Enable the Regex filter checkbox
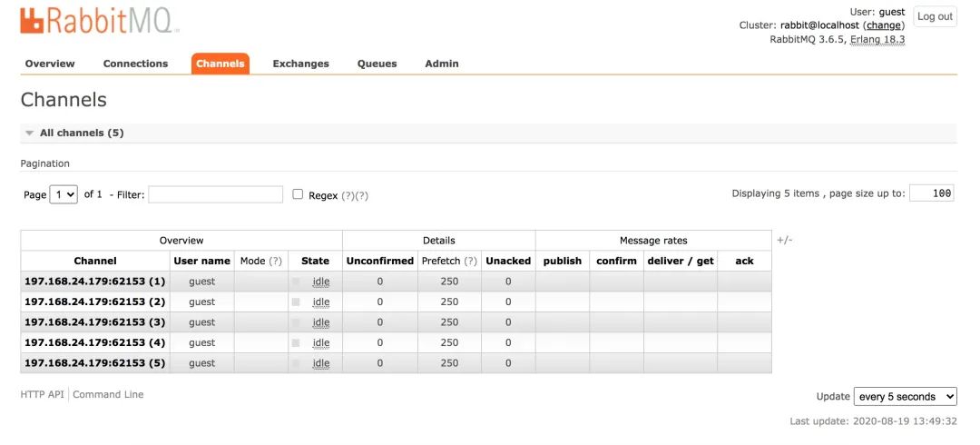The height and width of the screenshot is (445, 980). click(x=298, y=194)
